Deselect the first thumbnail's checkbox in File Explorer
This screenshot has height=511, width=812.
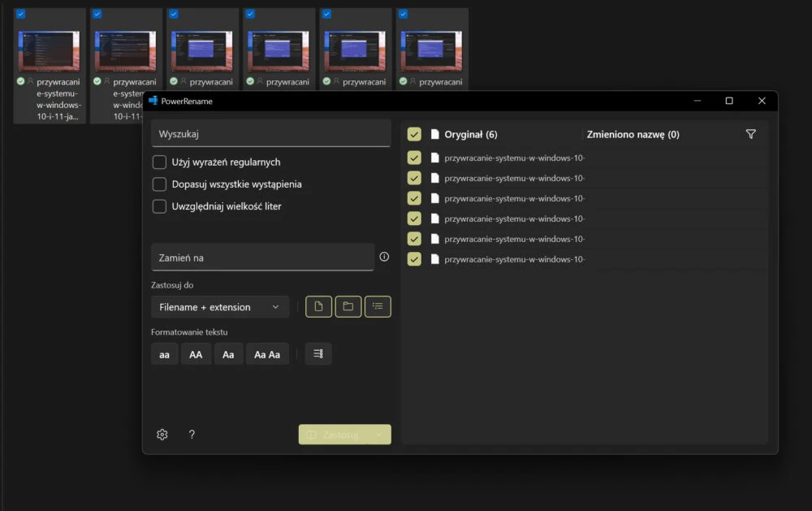click(21, 14)
